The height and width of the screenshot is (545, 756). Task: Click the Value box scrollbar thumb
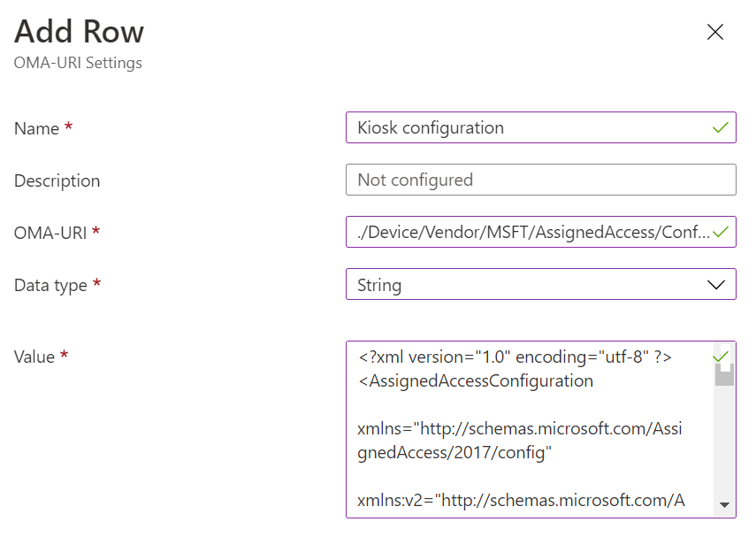[x=725, y=376]
